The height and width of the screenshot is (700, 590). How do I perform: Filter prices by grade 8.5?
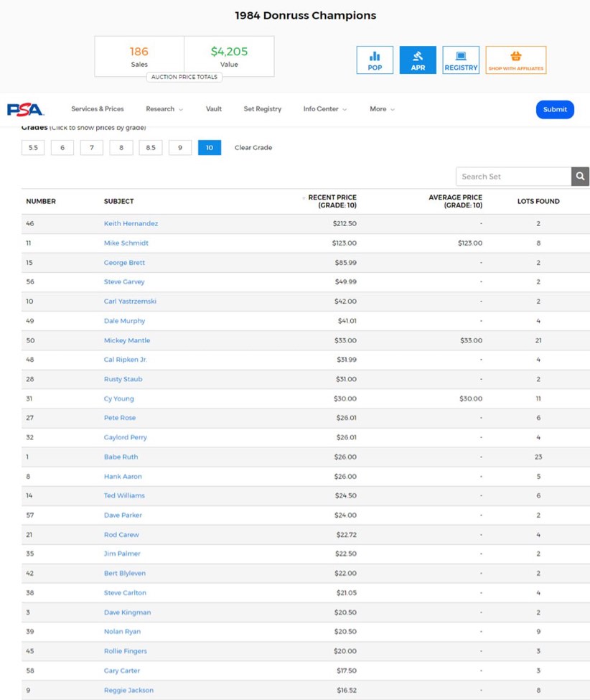click(151, 148)
